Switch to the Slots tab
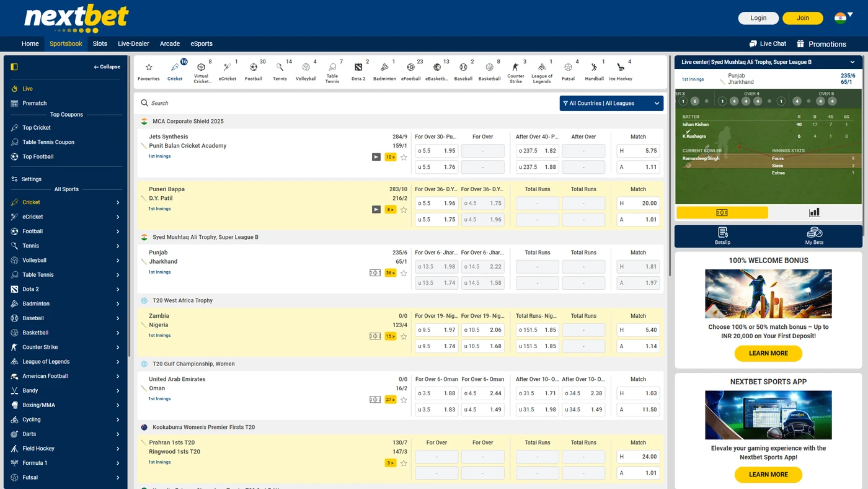The image size is (868, 489). [99, 43]
